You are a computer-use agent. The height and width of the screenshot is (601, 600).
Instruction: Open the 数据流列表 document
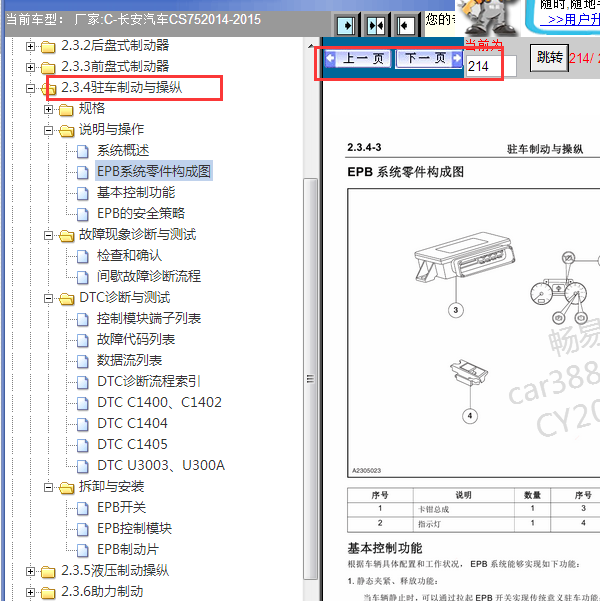[x=129, y=361]
